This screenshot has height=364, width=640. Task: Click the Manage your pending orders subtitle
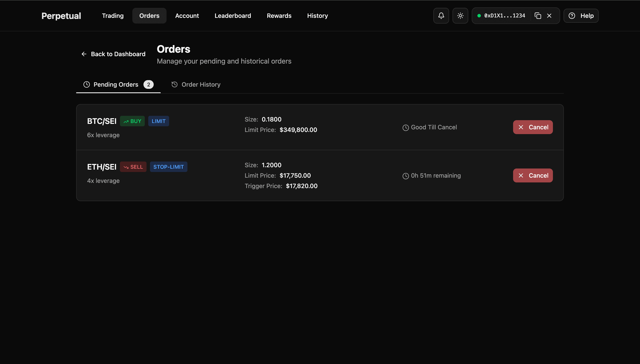224,61
